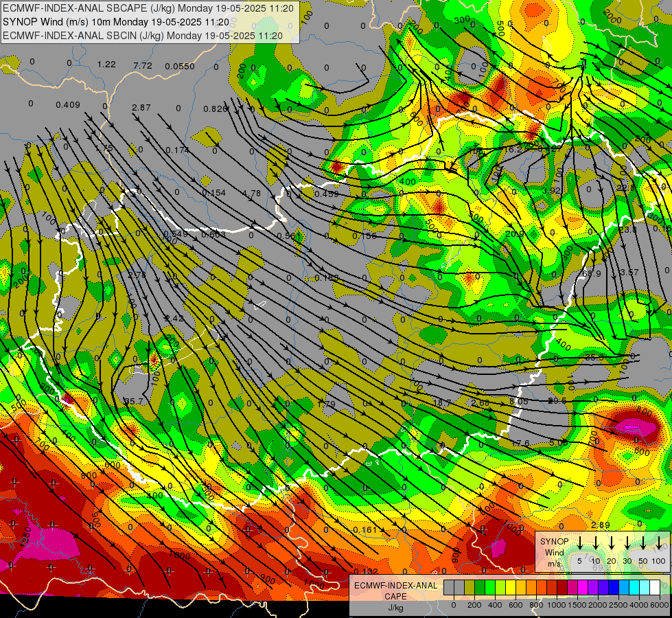The image size is (672, 618).
Task: Click the 10 m/s wind arrow in legend
Action: 596,543
